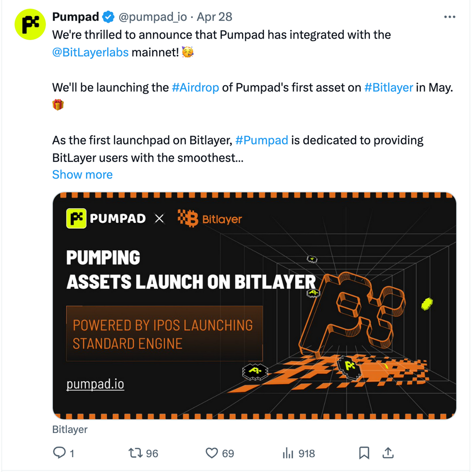Expand tweet text with Show more
Image resolution: width=476 pixels, height=472 pixels.
click(82, 175)
